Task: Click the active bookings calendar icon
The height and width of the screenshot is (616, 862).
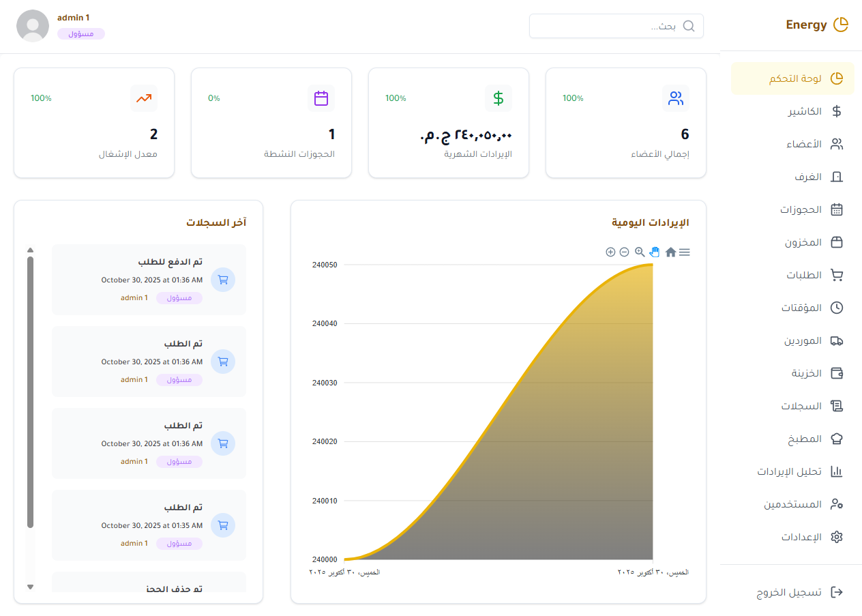Action: (x=321, y=98)
